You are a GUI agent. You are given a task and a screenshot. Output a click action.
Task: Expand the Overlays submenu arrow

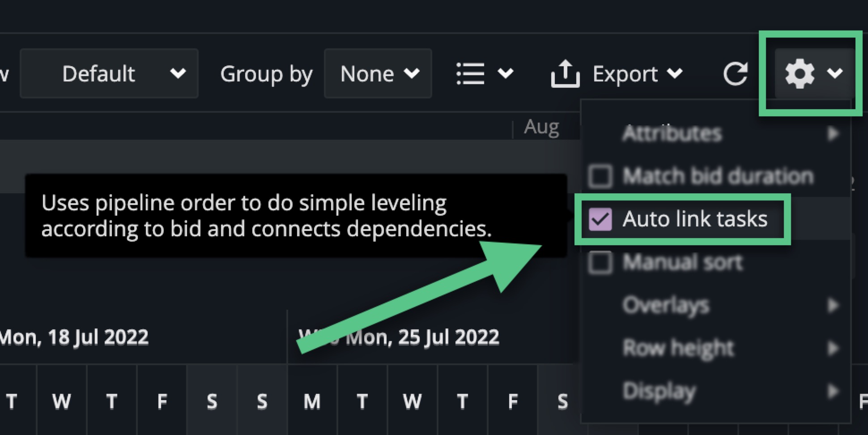(833, 305)
